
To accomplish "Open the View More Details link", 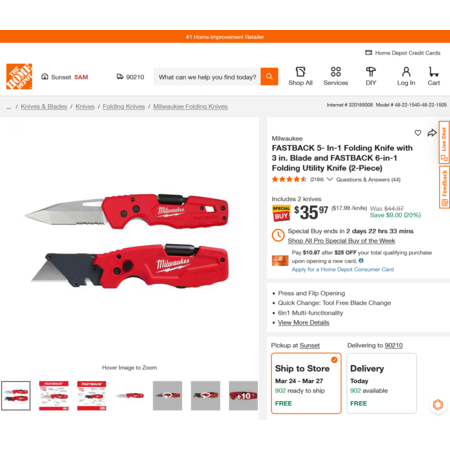I will click(x=304, y=322).
